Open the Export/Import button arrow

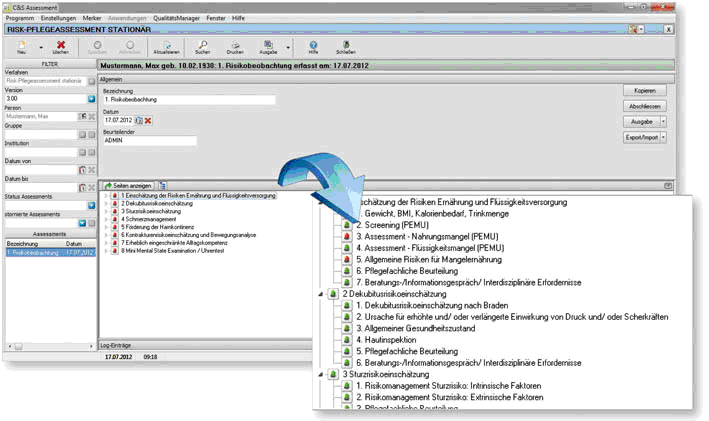[663, 137]
